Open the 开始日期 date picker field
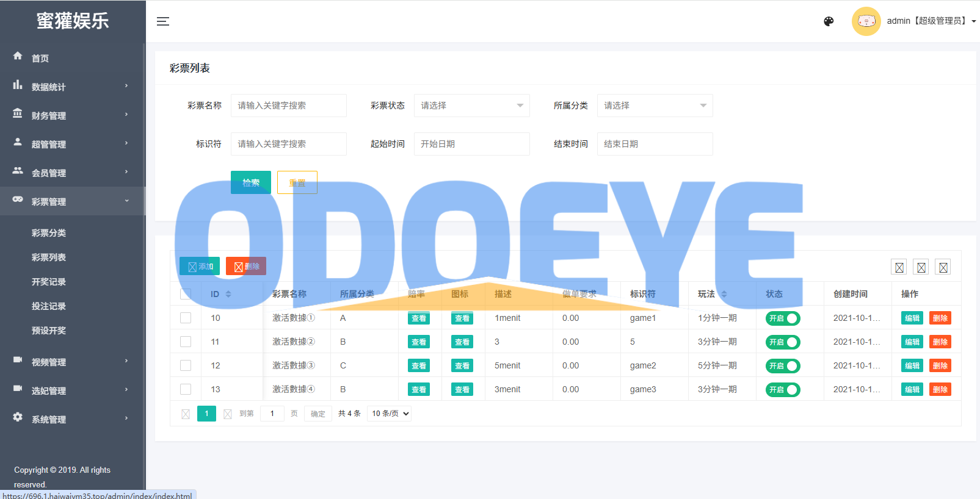 pos(472,144)
